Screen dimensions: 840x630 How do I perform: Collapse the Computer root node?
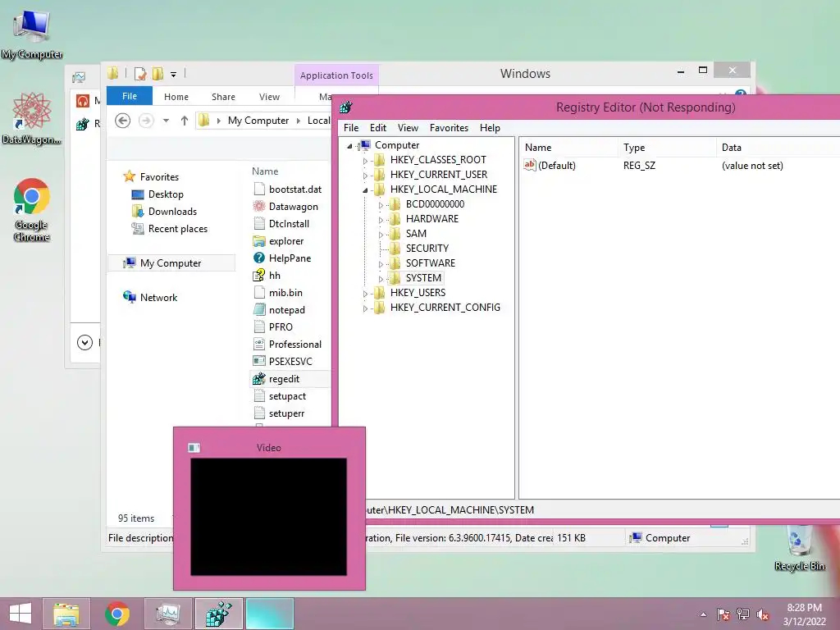[x=349, y=146]
